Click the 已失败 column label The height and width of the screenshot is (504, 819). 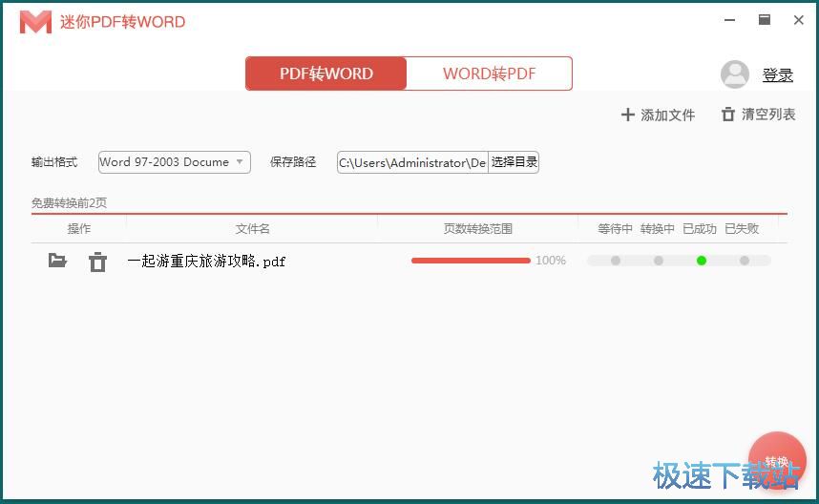point(742,229)
